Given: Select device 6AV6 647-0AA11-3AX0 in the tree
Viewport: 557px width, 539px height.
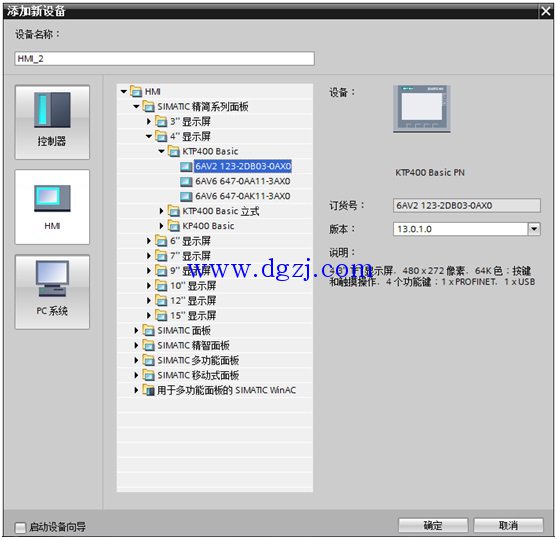Looking at the screenshot, I should pyautogui.click(x=243, y=181).
